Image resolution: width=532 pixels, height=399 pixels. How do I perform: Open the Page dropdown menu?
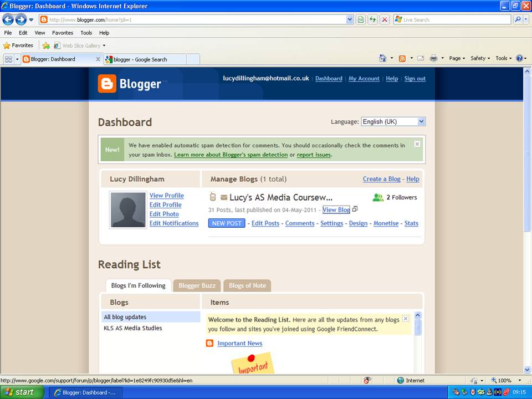[x=457, y=58]
